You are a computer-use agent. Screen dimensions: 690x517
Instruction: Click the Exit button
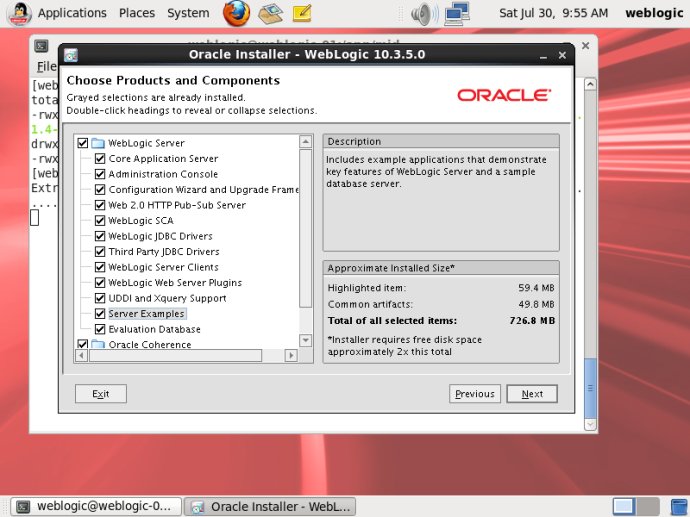tap(101, 394)
